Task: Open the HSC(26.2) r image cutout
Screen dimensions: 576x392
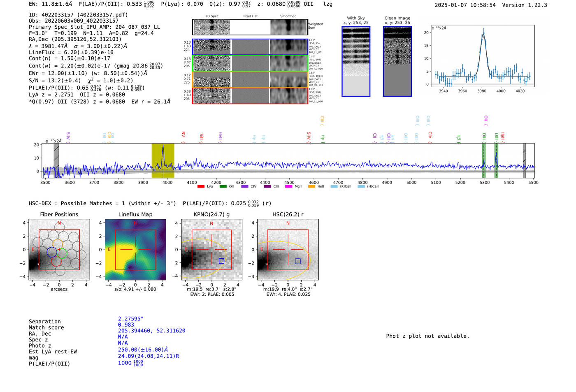Action: coord(288,249)
